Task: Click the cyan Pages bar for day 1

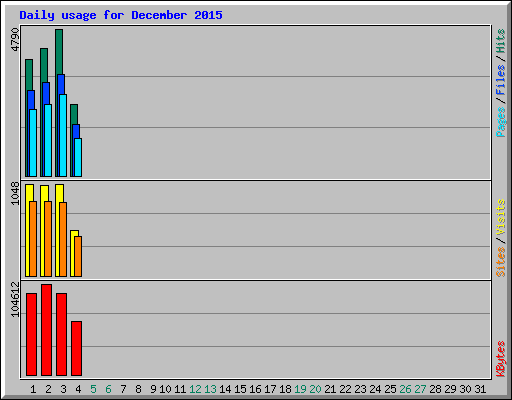Action: click(33, 143)
